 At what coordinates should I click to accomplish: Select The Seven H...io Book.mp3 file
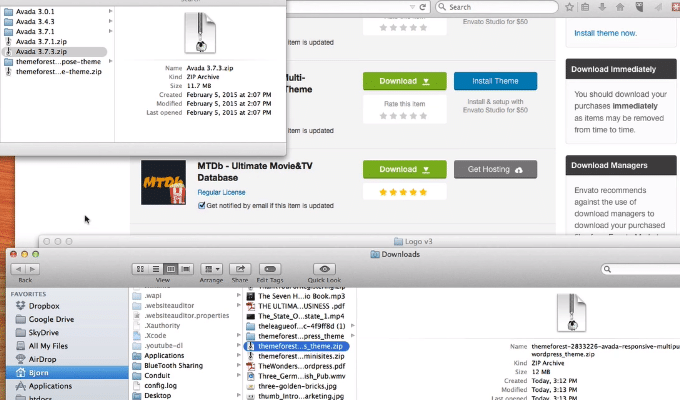pyautogui.click(x=301, y=296)
